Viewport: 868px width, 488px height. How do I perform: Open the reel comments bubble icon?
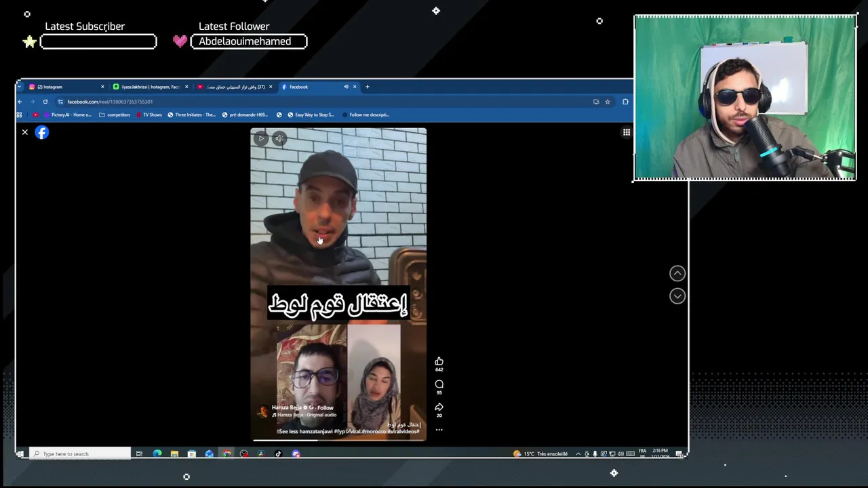(x=439, y=384)
